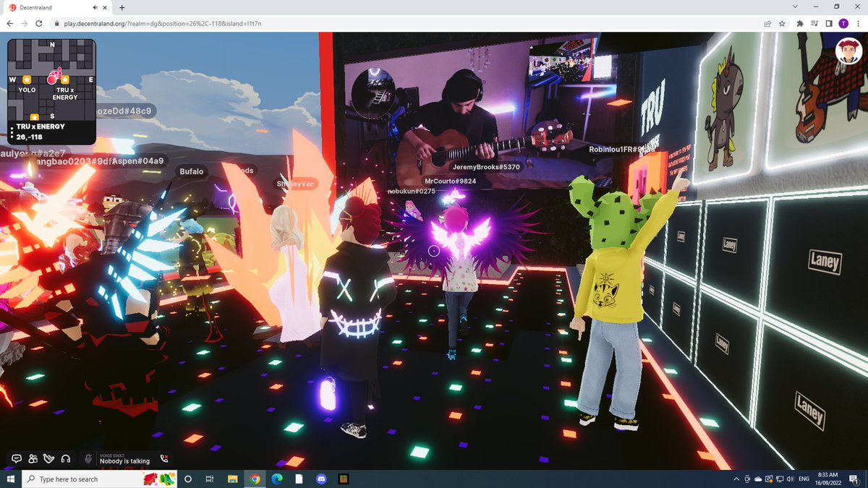Open the chat window icon

(x=16, y=458)
